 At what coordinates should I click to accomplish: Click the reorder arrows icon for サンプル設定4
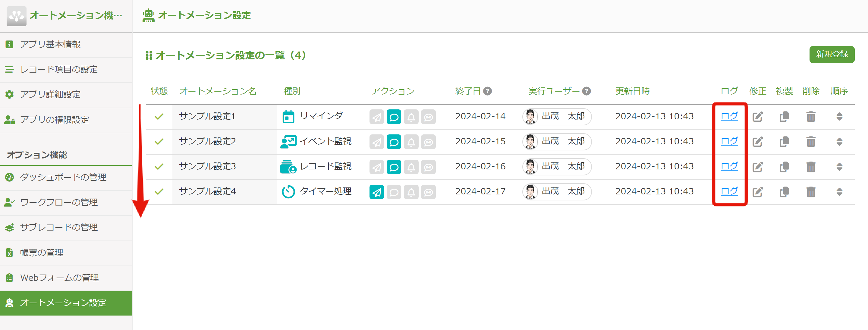[x=839, y=191]
